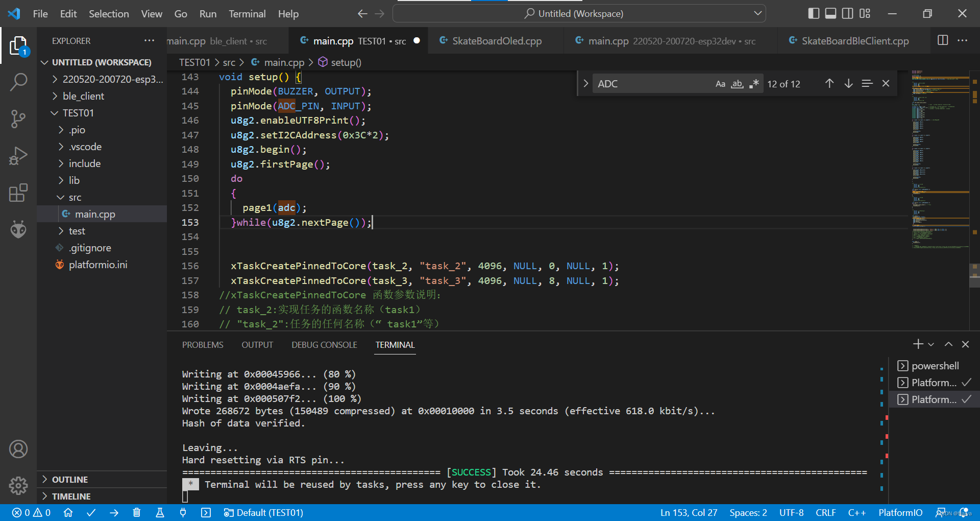Open the terminal launch profile dropdown
Screen dimensions: 980x521
click(931, 344)
